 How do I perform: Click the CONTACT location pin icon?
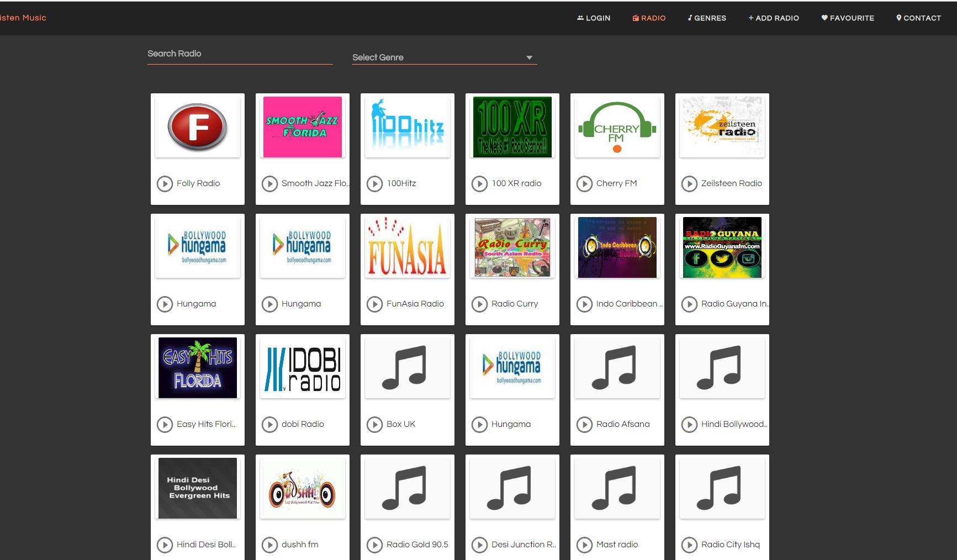coord(898,18)
